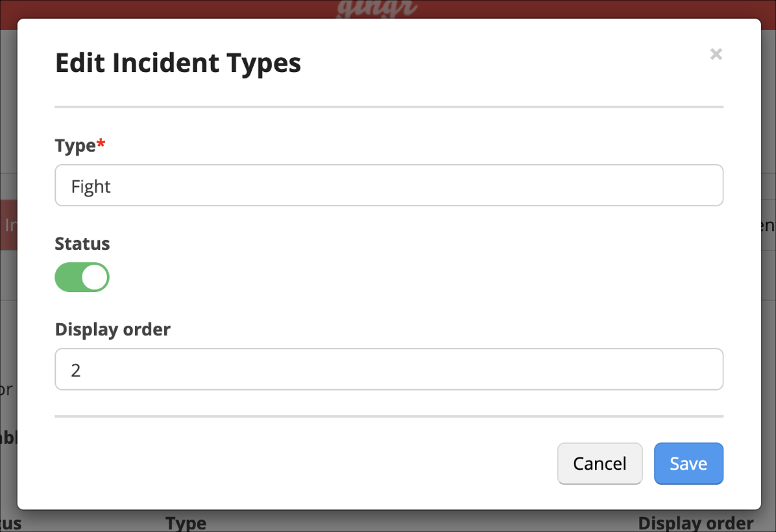
Task: Click the green Status switch knob
Action: tap(93, 276)
